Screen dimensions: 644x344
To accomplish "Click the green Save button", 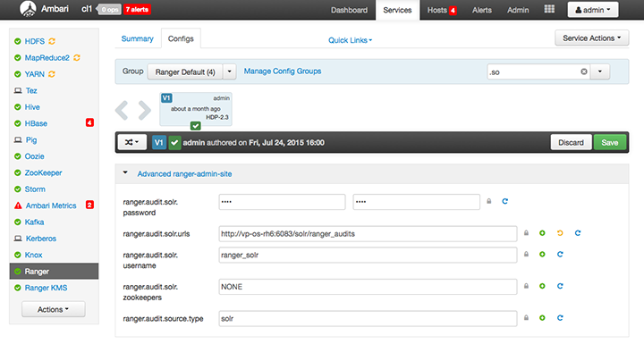I will 610,142.
